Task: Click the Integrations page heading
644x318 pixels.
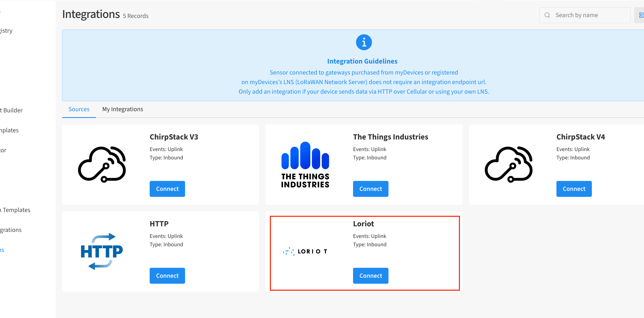Action: coord(91,14)
